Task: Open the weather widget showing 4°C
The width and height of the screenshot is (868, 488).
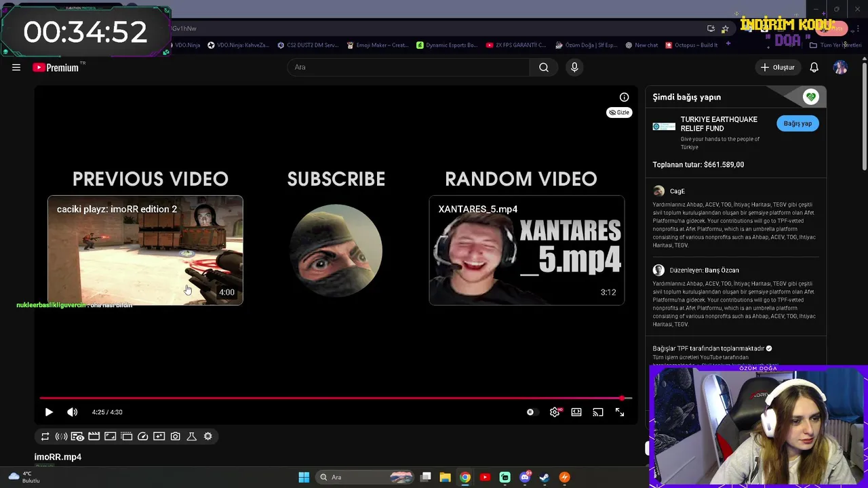Action: point(24,477)
